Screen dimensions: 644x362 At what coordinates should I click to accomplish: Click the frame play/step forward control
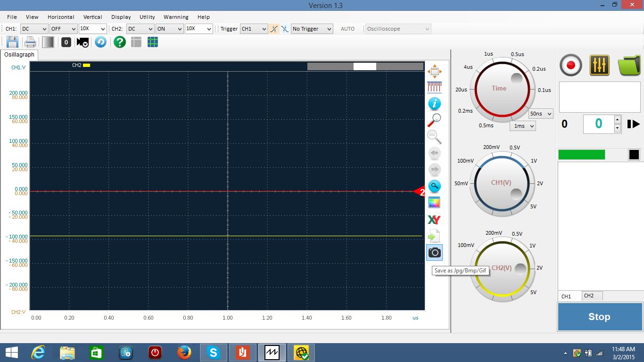tap(633, 124)
